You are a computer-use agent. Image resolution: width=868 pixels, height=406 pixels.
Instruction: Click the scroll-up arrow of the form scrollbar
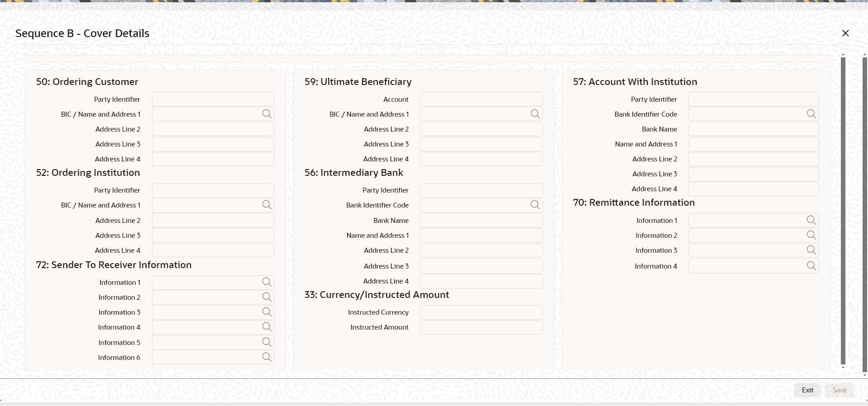pyautogui.click(x=843, y=55)
